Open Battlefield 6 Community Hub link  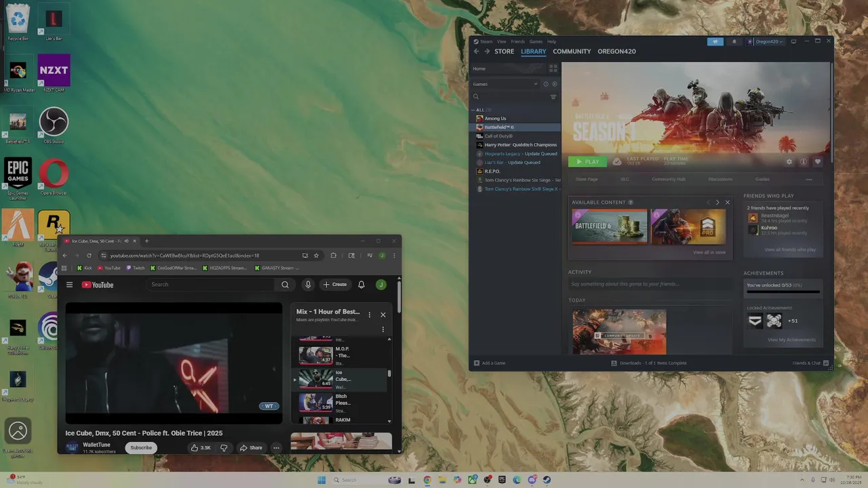tap(669, 179)
